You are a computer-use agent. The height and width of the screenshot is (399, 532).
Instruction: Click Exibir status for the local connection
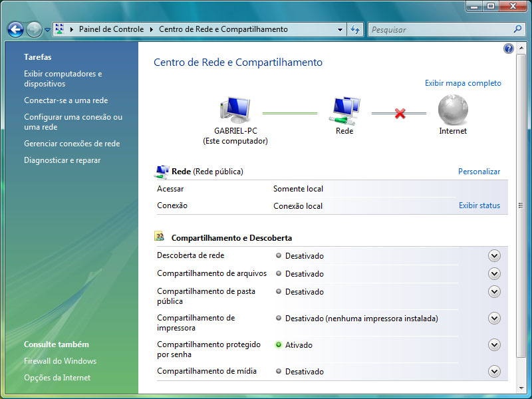(479, 205)
